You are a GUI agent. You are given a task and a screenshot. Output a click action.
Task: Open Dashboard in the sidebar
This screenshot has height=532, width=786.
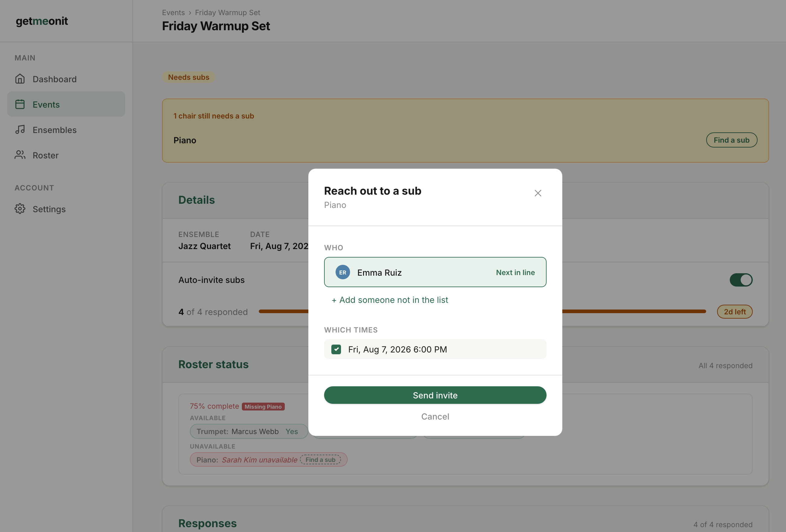66,79
